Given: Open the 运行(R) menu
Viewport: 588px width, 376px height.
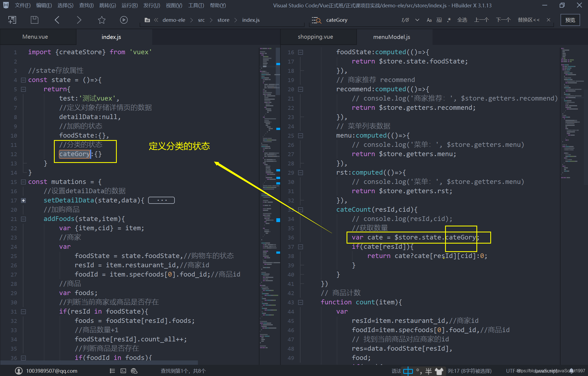Looking at the screenshot, I should pos(130,5).
